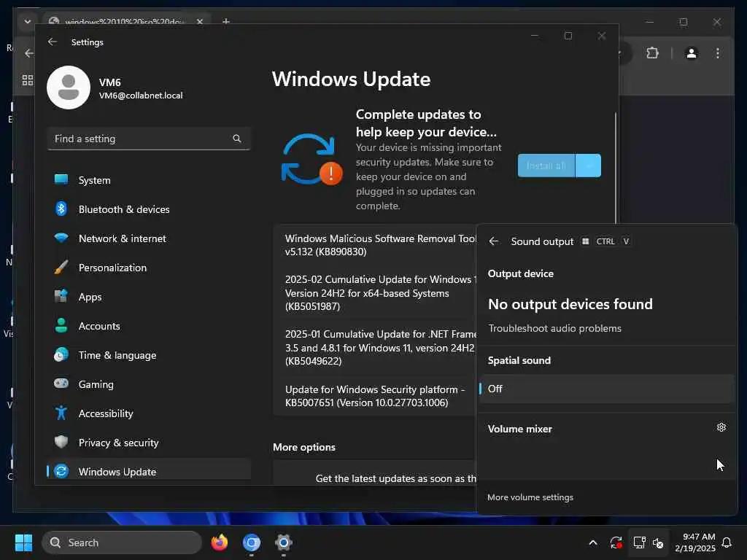This screenshot has width=747, height=560.
Task: Open Volume mixer settings gear
Action: pos(721,427)
